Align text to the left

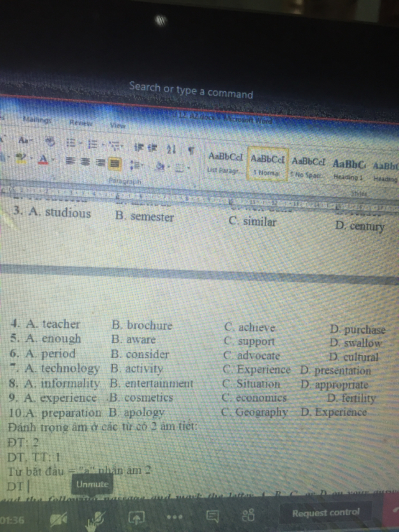[70, 160]
